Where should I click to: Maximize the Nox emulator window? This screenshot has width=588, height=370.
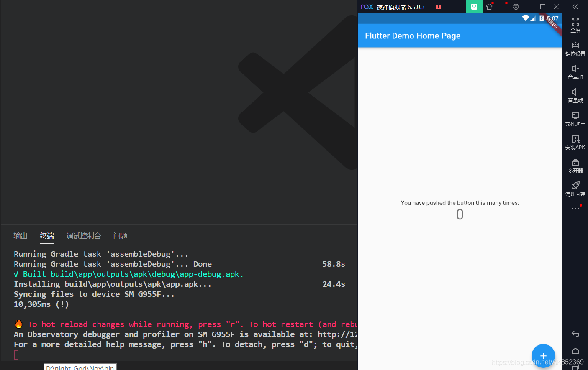point(543,7)
